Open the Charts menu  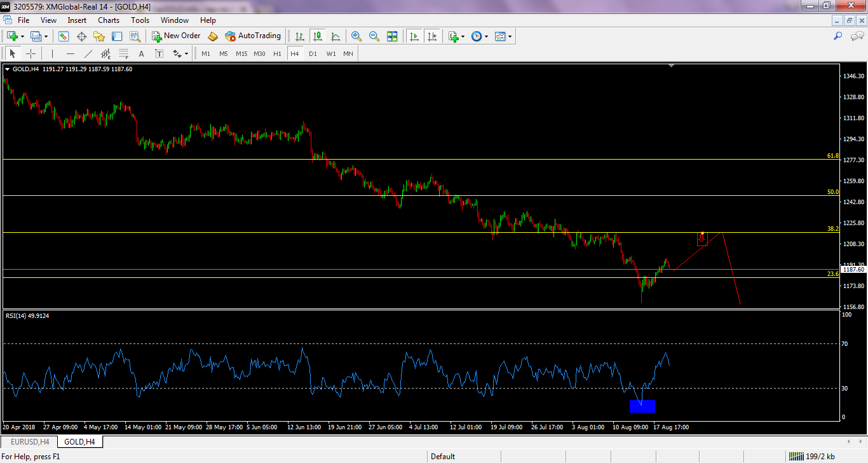click(109, 20)
